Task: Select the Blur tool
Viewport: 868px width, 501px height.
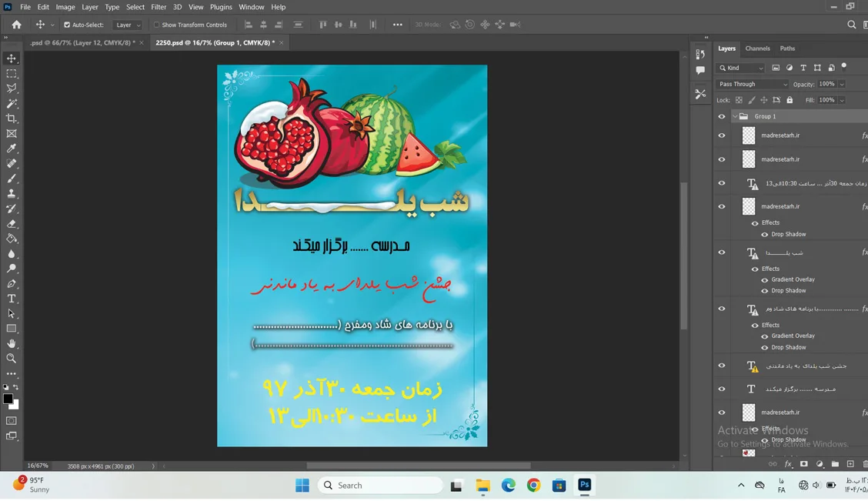Action: click(11, 253)
